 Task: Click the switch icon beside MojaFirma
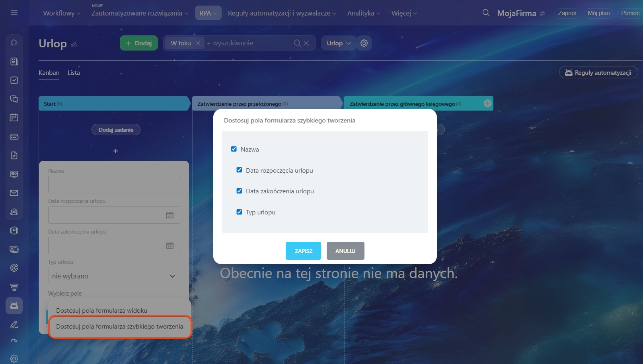(542, 14)
